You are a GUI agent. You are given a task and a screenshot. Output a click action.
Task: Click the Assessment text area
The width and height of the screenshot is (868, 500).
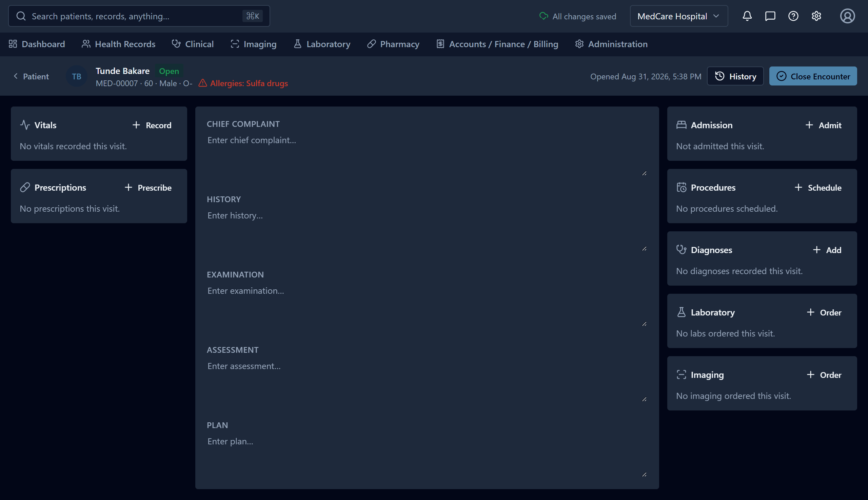click(427, 381)
